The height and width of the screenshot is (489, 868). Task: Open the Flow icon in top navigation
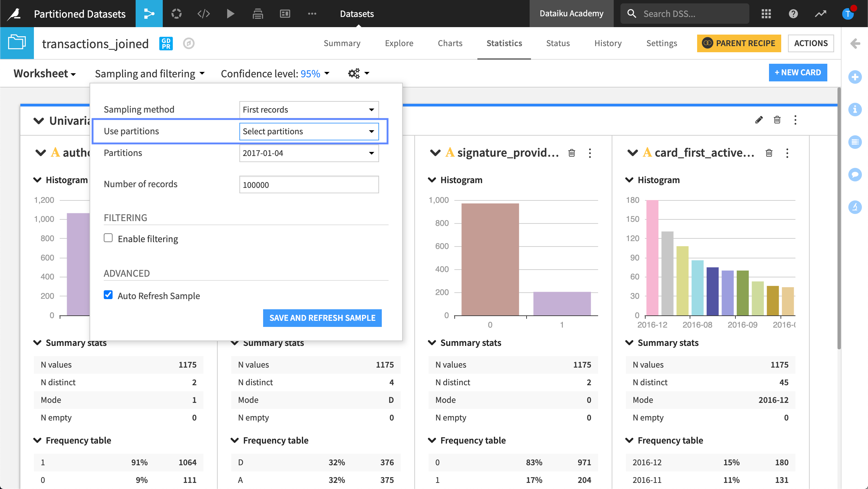[x=149, y=14]
